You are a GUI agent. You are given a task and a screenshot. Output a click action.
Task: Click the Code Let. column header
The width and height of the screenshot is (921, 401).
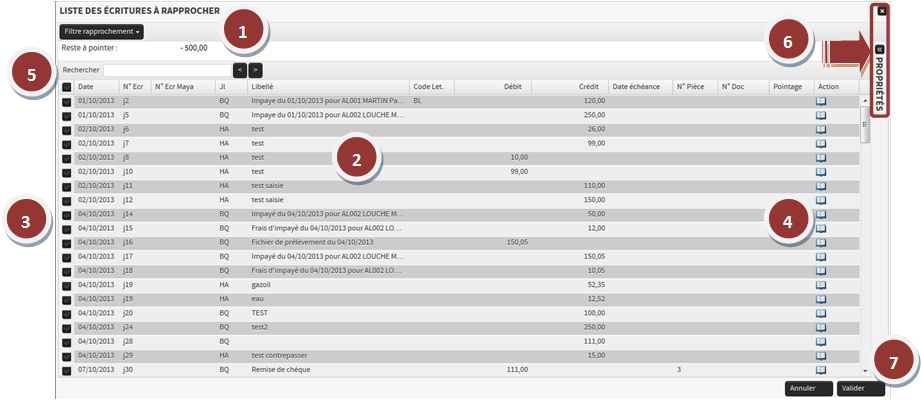point(432,87)
